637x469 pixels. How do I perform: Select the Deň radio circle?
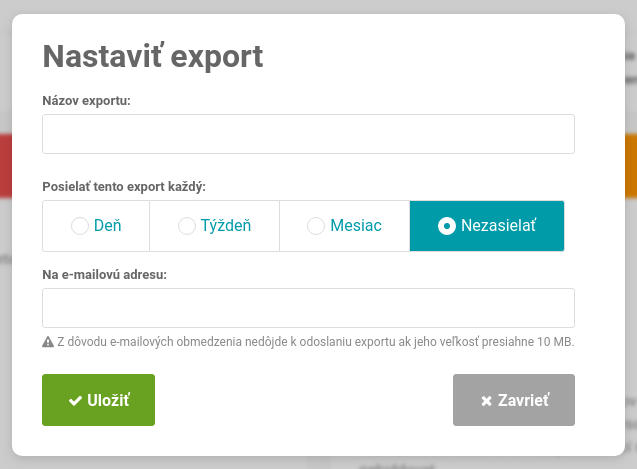(80, 226)
